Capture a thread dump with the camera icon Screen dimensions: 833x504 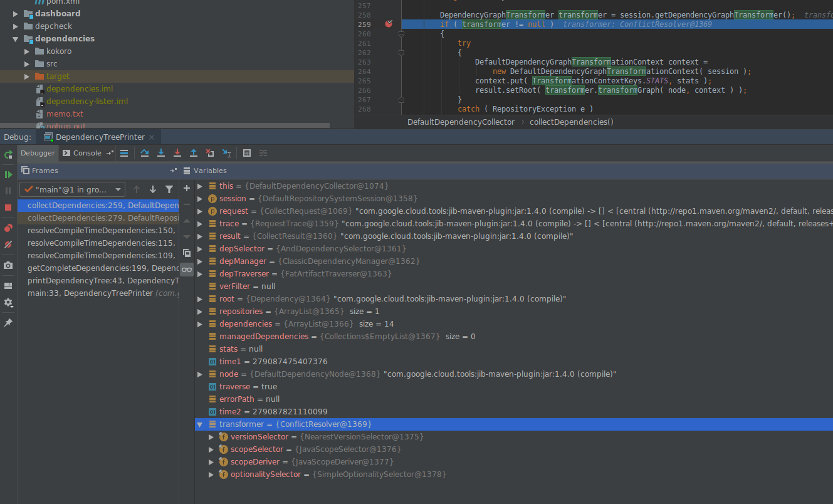tap(8, 265)
